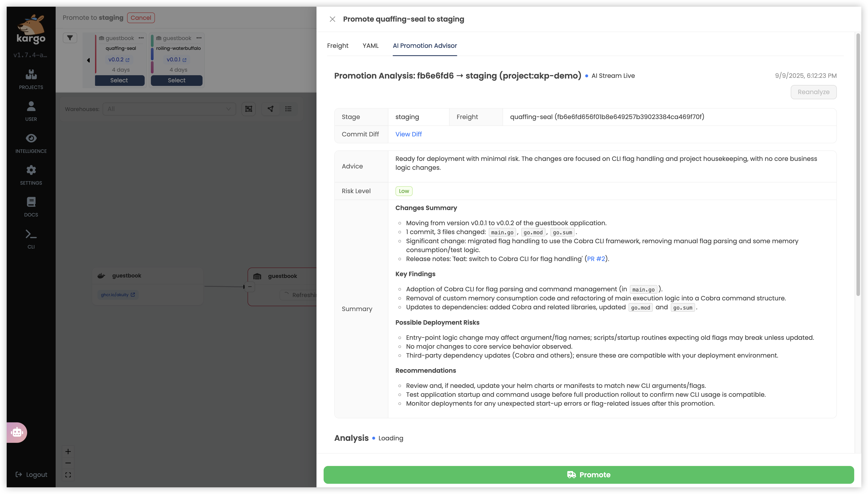
Task: Open v0.0.2 external link icon
Action: 128,60
